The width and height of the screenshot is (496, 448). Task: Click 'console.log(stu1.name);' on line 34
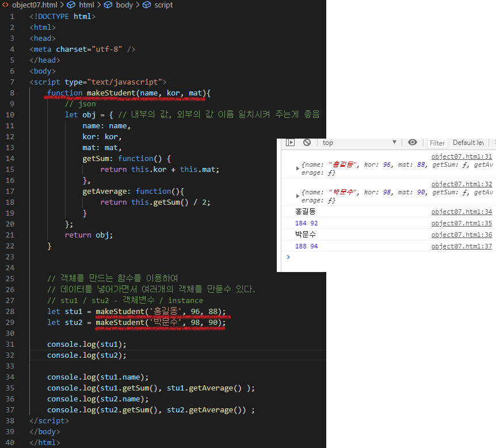98,377
